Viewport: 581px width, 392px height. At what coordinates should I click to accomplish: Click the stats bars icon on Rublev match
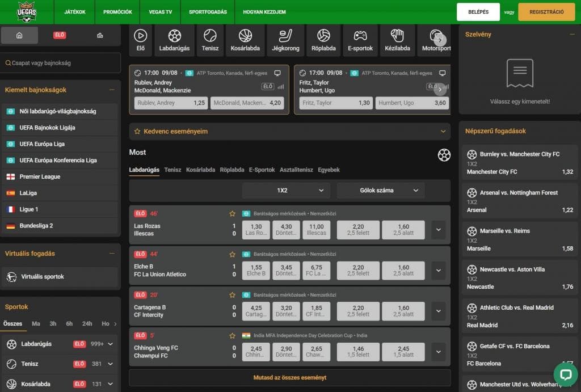[x=281, y=87]
